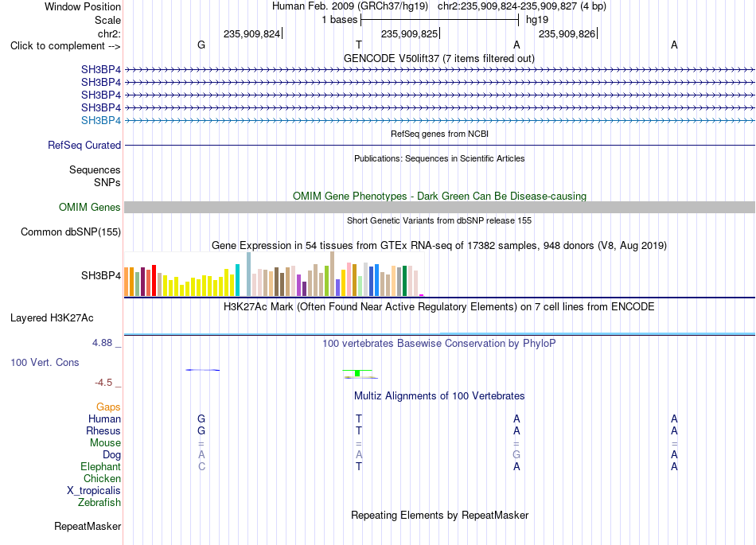Click the Rhesus species label
This screenshot has width=756, height=545.
(x=103, y=430)
